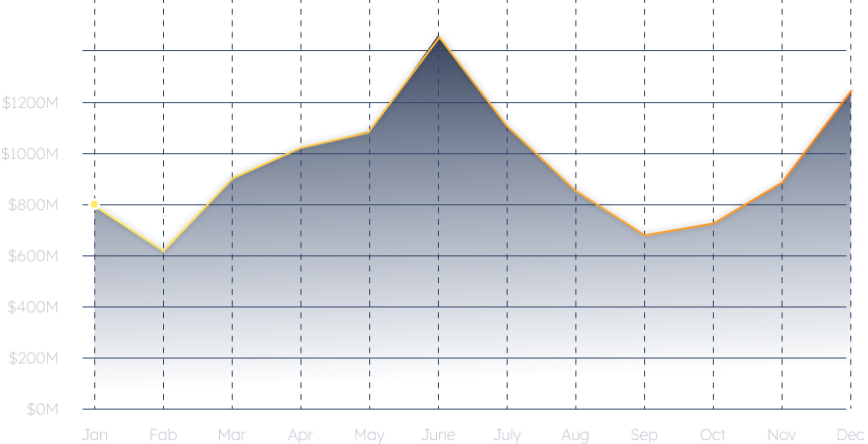Screen dimensions: 868x444
Task: Click the Mar month label
Action: (232, 434)
